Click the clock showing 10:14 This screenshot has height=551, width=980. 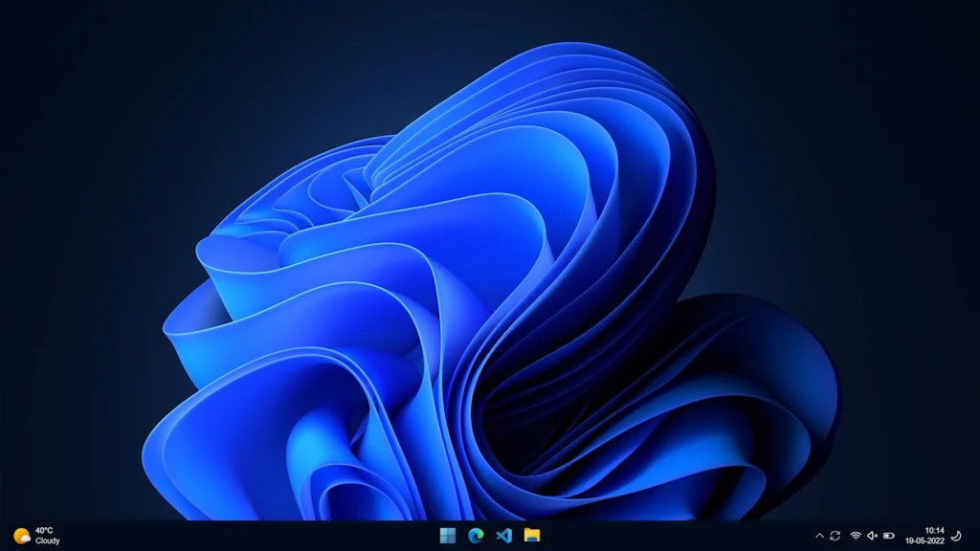click(936, 528)
